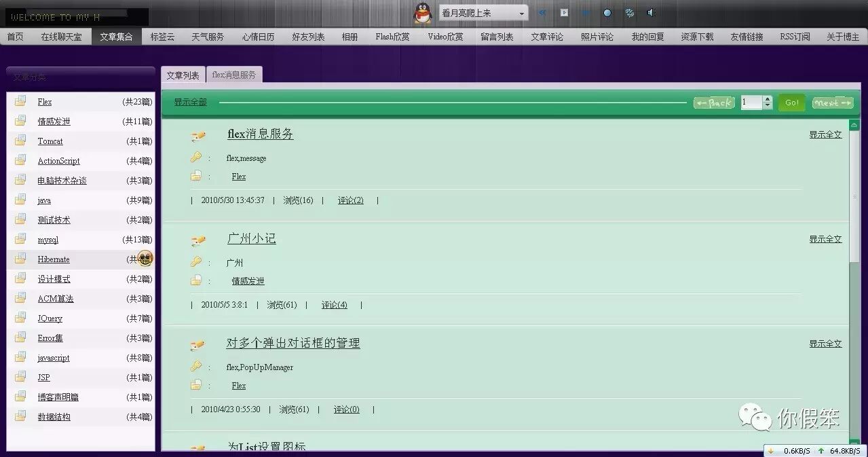Screen dimensions: 868x457
Task: Increase page number with stepper up arrow
Action: 768,99
